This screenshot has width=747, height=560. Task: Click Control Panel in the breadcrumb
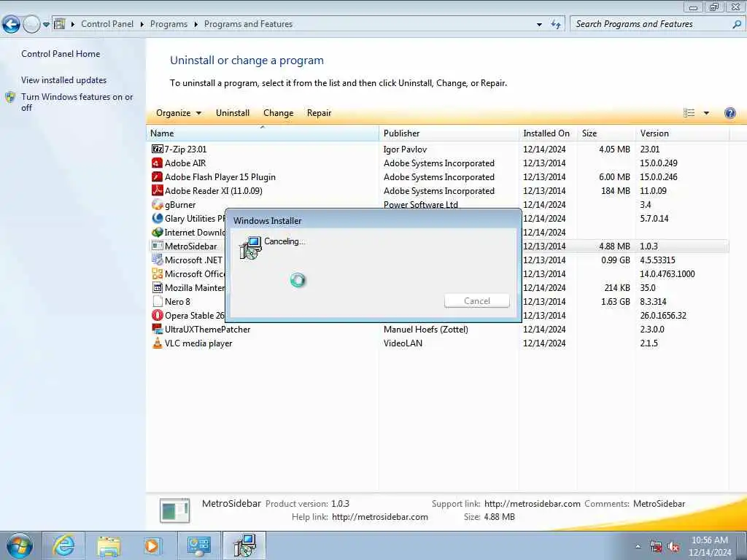[107, 24]
